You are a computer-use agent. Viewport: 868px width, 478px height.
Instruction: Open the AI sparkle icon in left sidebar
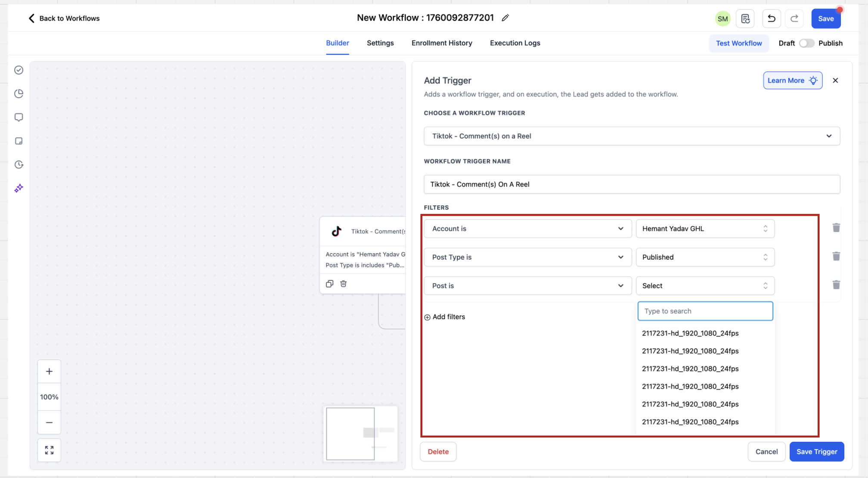(19, 188)
